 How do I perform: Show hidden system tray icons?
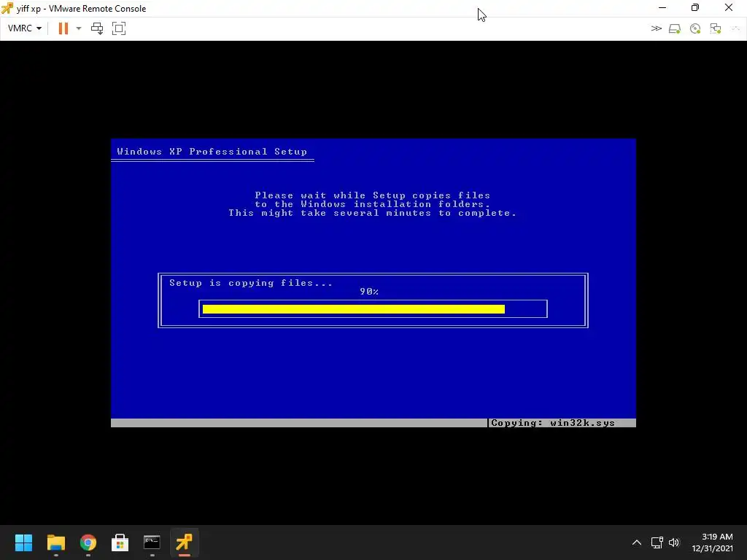coord(636,542)
